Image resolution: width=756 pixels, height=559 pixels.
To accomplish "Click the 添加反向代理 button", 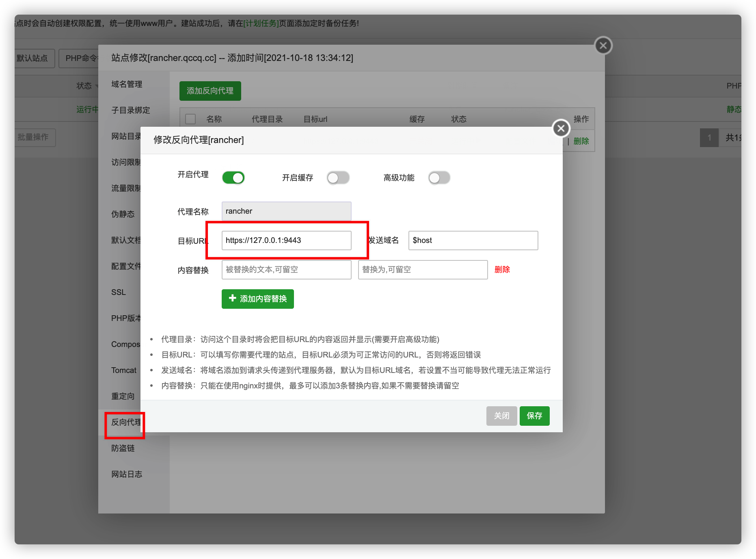I will tap(210, 91).
